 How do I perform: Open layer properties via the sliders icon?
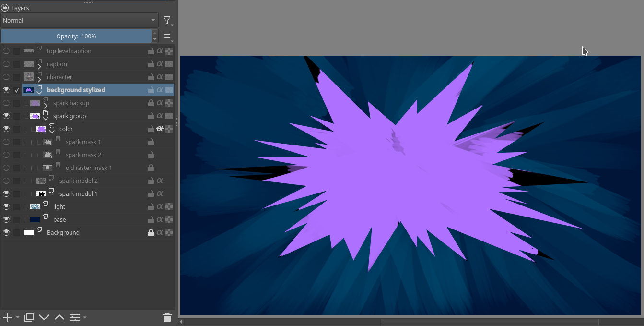(75, 317)
